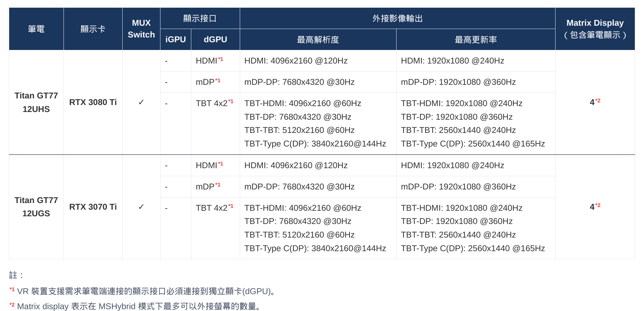Click the "註：" notes heading

pos(17,275)
